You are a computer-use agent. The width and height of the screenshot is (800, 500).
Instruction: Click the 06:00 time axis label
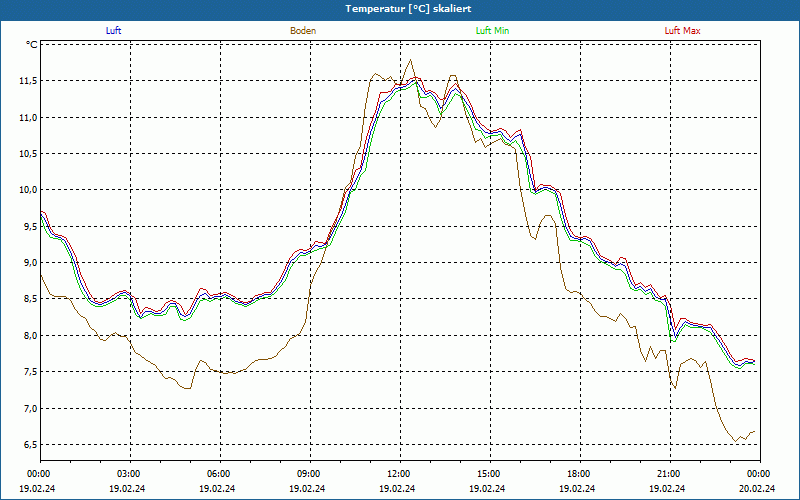(x=218, y=474)
